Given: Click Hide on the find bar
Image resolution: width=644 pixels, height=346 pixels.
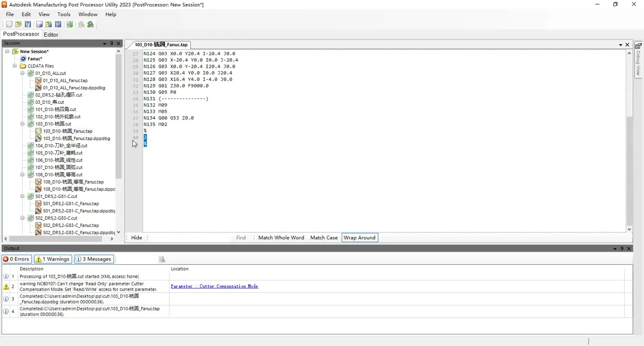Looking at the screenshot, I should [x=136, y=237].
